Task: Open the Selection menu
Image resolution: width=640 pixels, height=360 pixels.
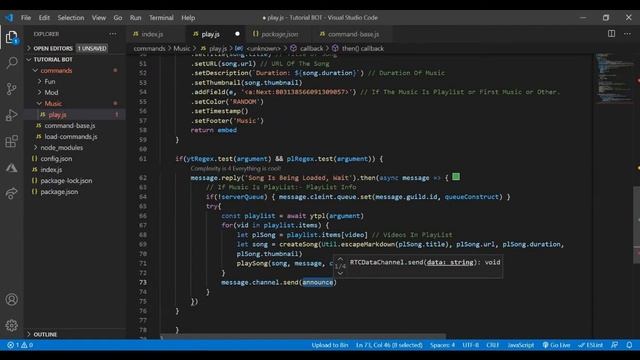Action: 71,18
